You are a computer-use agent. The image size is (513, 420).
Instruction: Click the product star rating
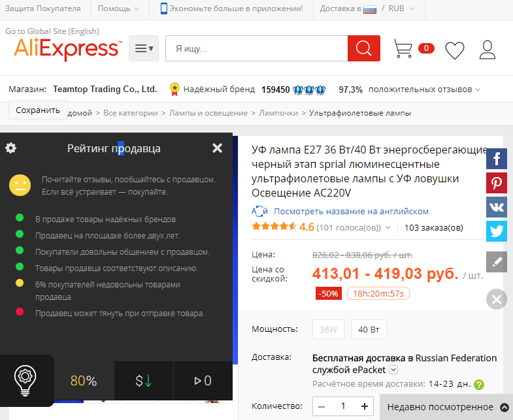pyautogui.click(x=274, y=227)
